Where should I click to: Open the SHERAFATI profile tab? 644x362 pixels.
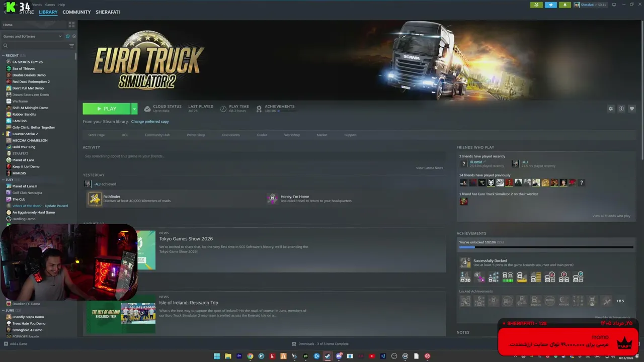click(108, 12)
